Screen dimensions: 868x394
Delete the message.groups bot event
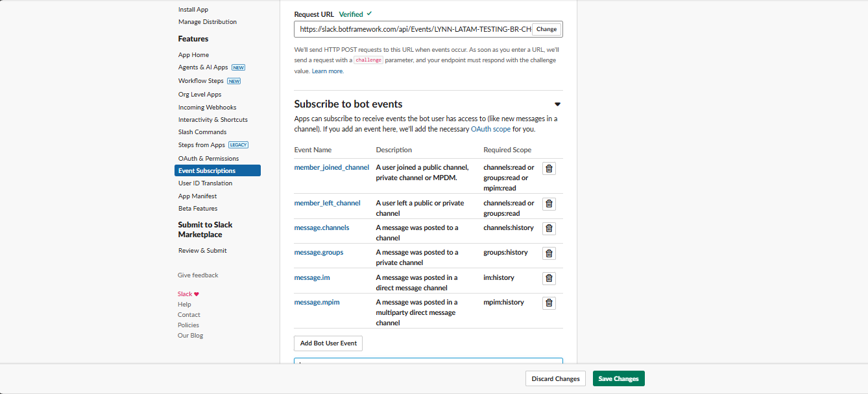click(x=549, y=253)
